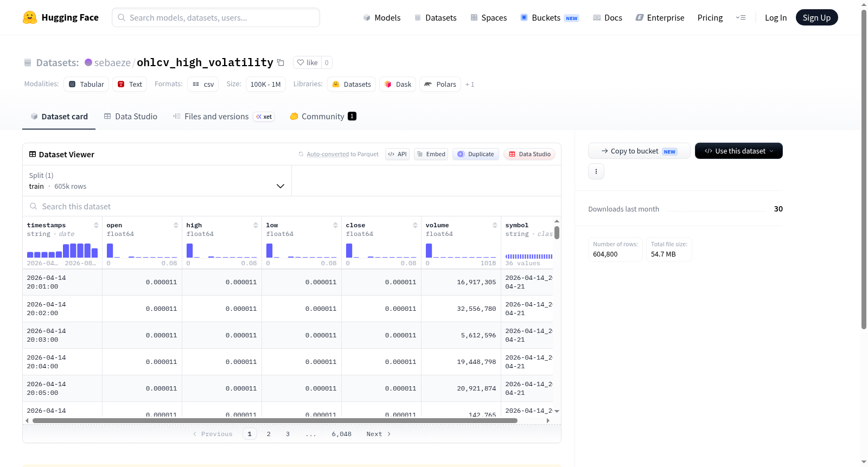Like this dataset
The height and width of the screenshot is (467, 868).
click(308, 62)
